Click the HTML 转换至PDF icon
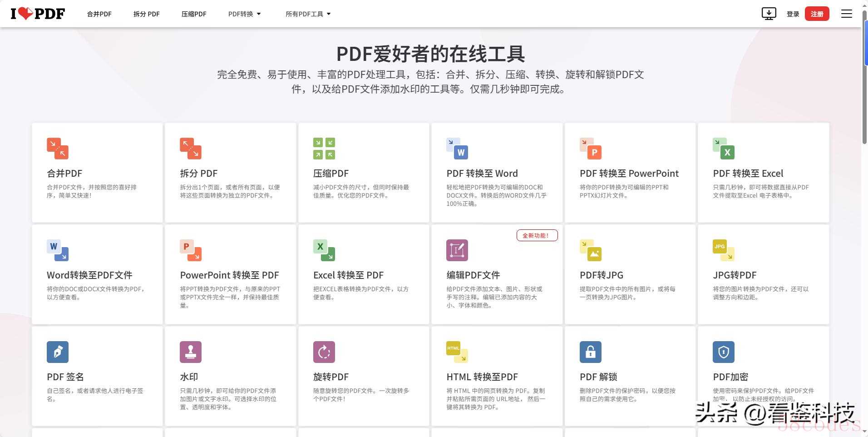 click(457, 352)
